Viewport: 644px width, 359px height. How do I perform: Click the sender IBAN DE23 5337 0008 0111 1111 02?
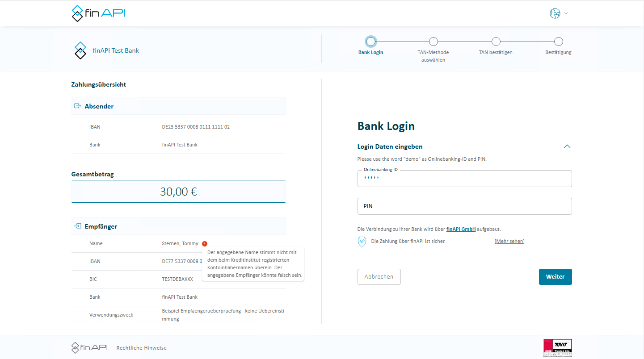pyautogui.click(x=196, y=127)
